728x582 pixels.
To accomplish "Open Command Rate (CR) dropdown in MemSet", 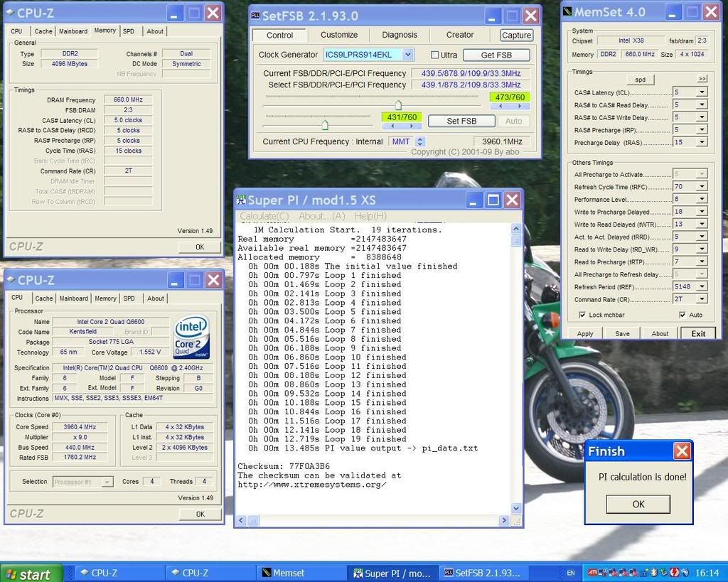I will tap(702, 299).
